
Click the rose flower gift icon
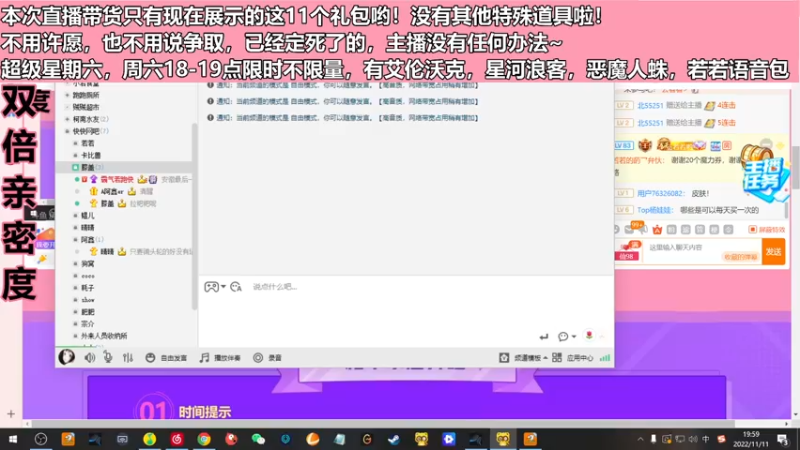(589, 335)
